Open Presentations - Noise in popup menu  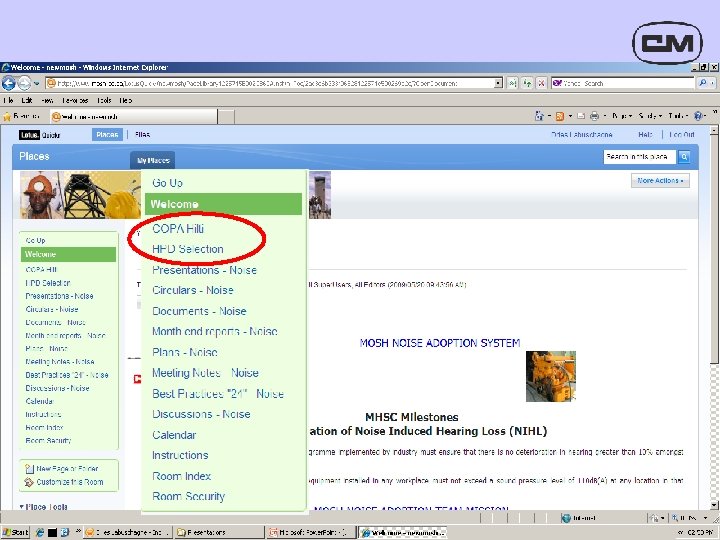(204, 270)
